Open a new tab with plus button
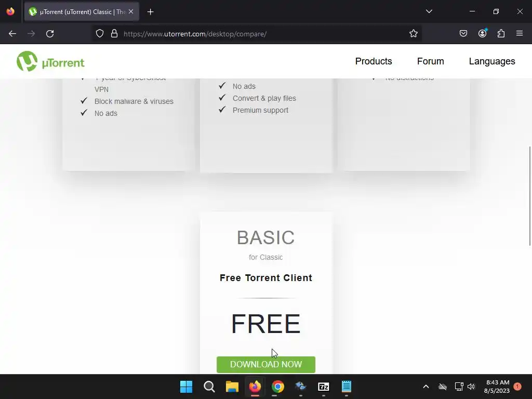532x399 pixels. [x=150, y=12]
